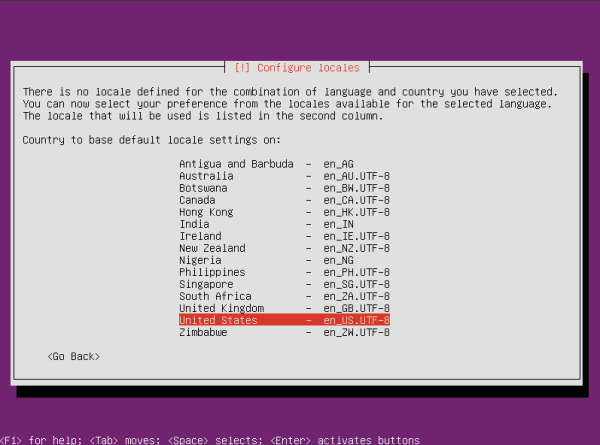
Task: Pick Ireland en_IE.UTF-8 locale
Action: (x=284, y=236)
